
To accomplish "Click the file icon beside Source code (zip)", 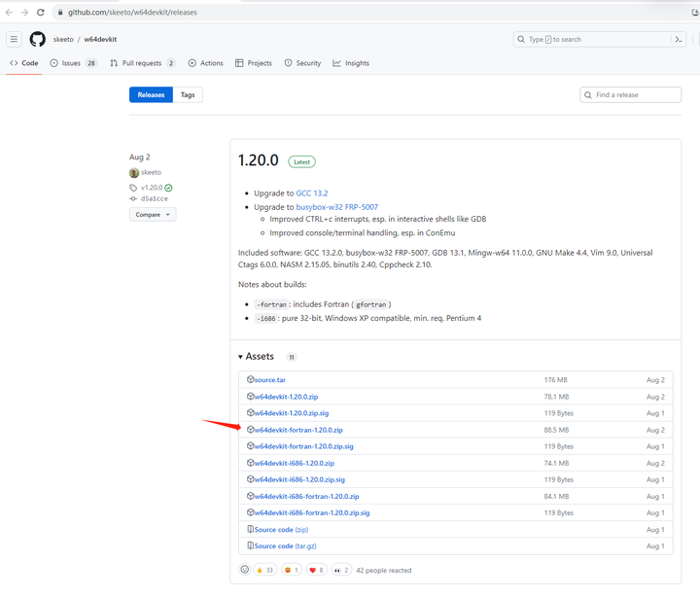I will point(251,529).
